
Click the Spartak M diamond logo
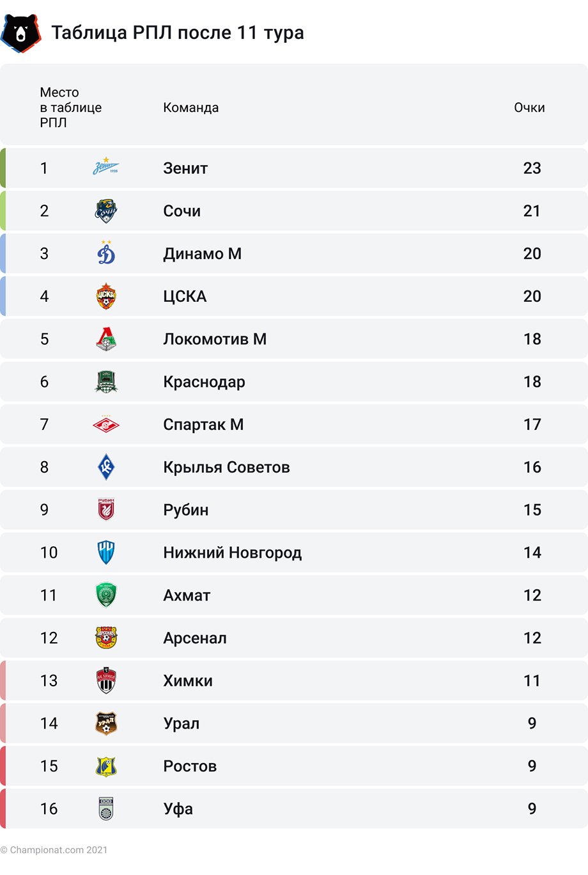106,424
